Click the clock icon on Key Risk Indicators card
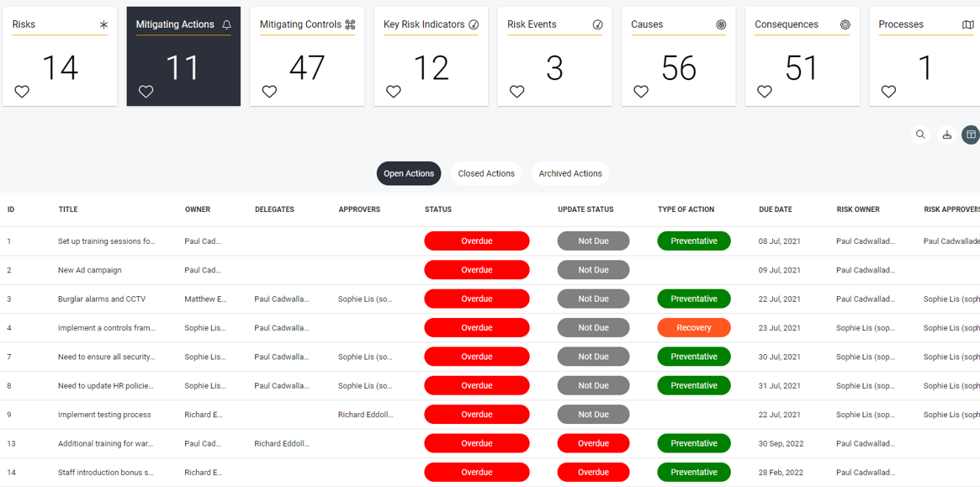 coord(474,25)
